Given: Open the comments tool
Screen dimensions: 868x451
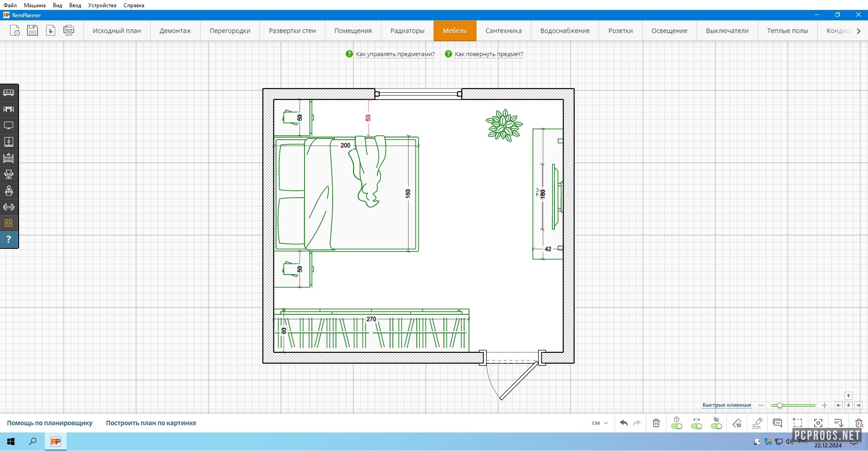Looking at the screenshot, I should click(777, 423).
